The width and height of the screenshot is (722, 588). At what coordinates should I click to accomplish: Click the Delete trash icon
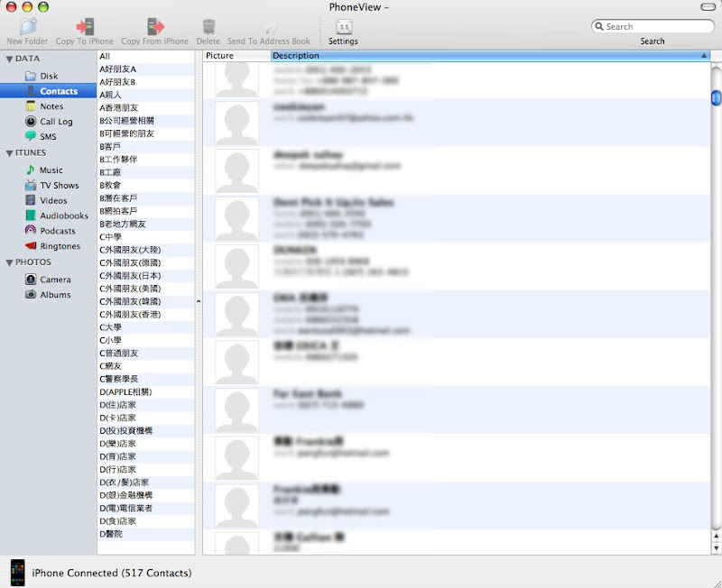tap(208, 27)
